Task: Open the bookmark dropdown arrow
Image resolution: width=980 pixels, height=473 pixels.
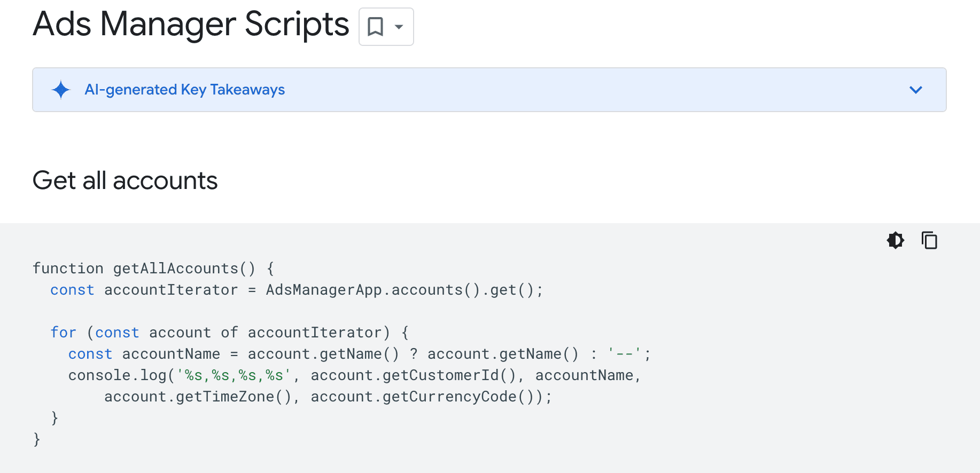Action: (399, 27)
